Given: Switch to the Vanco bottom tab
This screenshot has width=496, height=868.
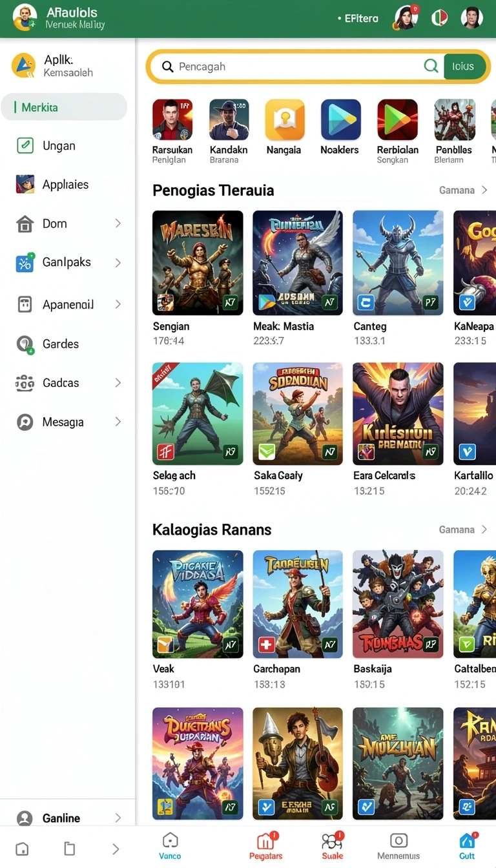Looking at the screenshot, I should pyautogui.click(x=170, y=846).
